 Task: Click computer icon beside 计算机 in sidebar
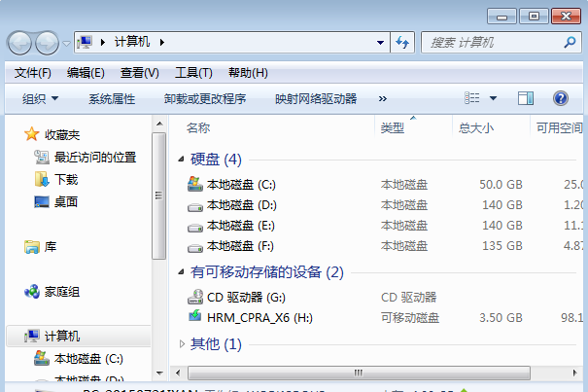[32, 336]
